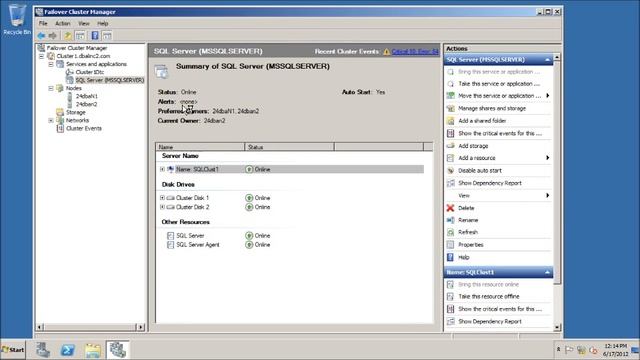The width and height of the screenshot is (640, 360).
Task: Click Take this service or application offline
Action: [x=499, y=84]
